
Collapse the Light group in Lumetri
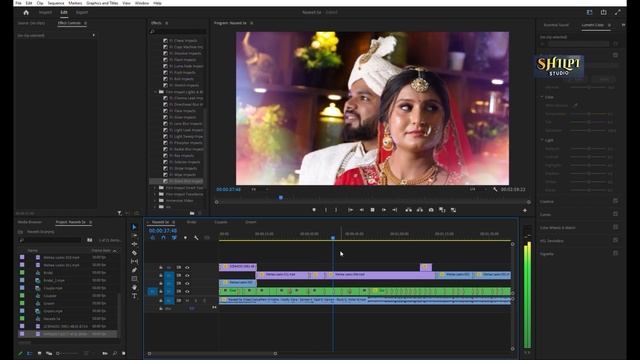coord(542,140)
